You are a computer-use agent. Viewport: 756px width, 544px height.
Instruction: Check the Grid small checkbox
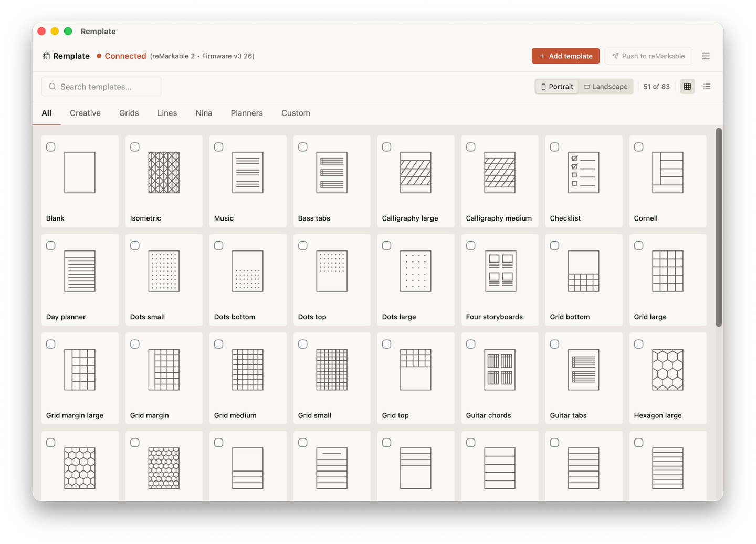pos(303,344)
